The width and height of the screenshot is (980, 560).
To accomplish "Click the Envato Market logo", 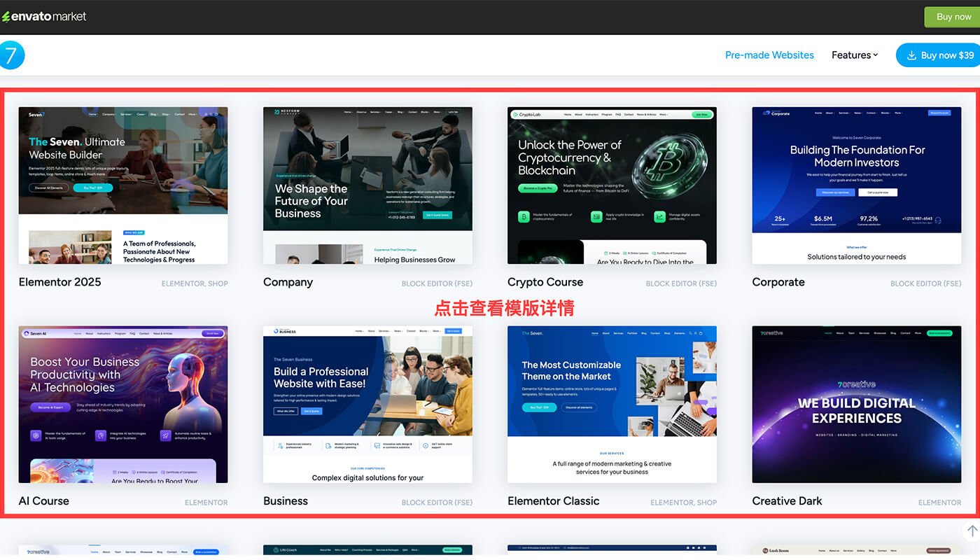I will [44, 16].
